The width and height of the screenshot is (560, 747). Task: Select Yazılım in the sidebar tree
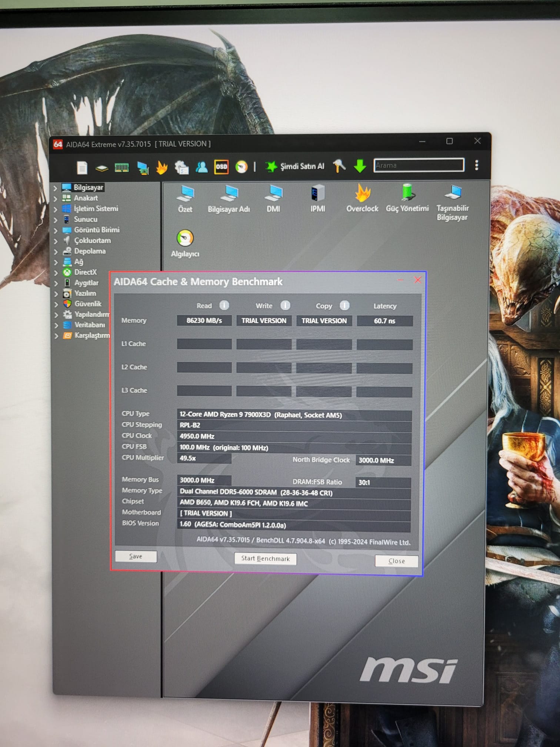pos(85,293)
